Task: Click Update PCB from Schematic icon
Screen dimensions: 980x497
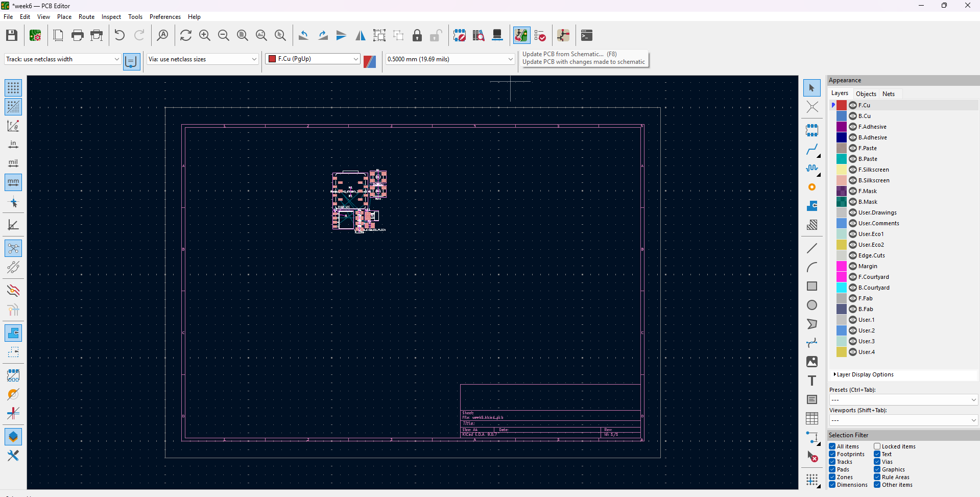Action: 521,35
